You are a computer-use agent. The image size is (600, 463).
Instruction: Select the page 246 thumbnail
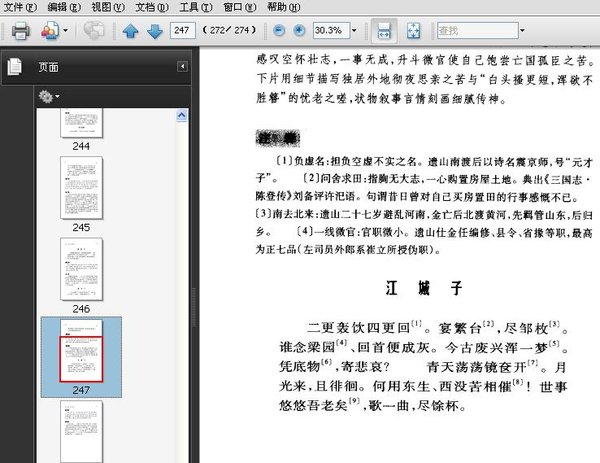pyautogui.click(x=81, y=268)
